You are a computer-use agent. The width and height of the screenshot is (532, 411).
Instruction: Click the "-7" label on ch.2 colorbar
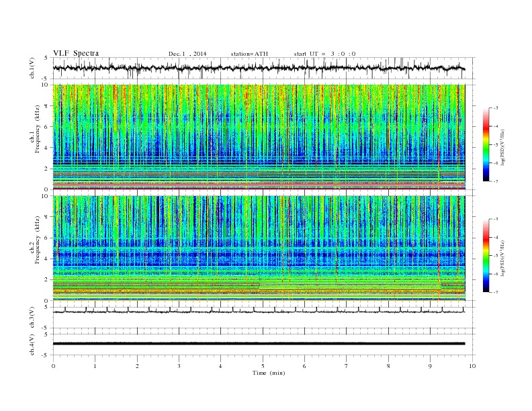point(495,292)
